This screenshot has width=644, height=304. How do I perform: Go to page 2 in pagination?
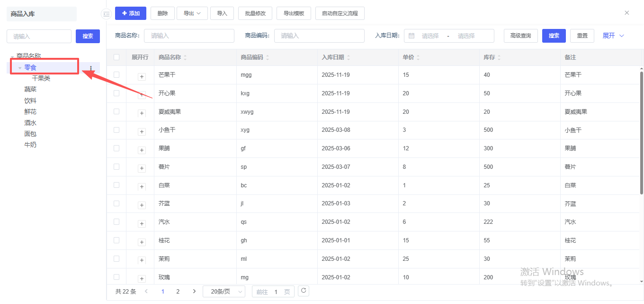[x=178, y=292]
